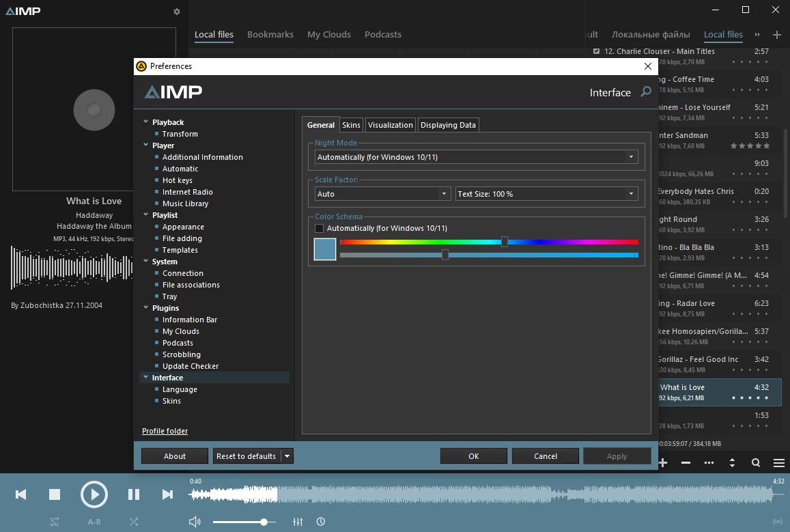Search preferences with magnifier icon
This screenshot has height=532, width=790.
point(646,92)
